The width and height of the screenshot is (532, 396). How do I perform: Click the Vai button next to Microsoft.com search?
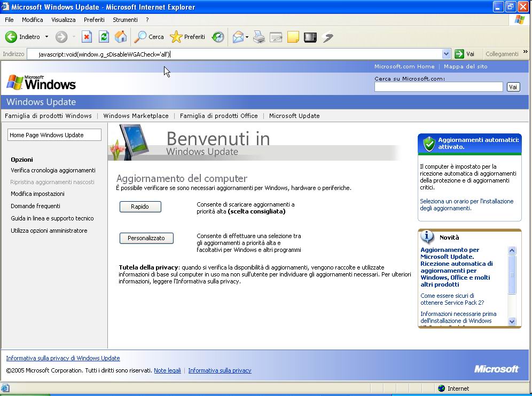[x=513, y=87]
